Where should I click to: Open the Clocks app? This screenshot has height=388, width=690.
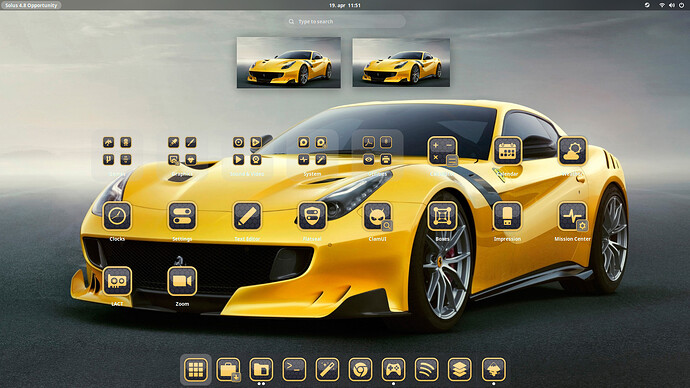pyautogui.click(x=117, y=216)
